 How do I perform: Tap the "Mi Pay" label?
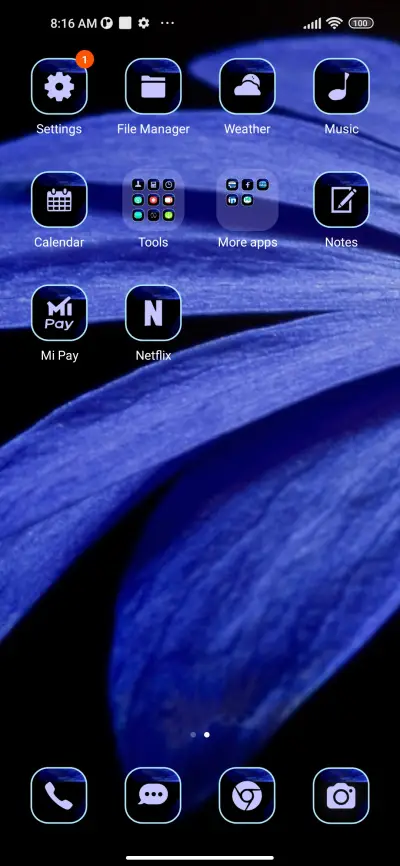coord(59,355)
